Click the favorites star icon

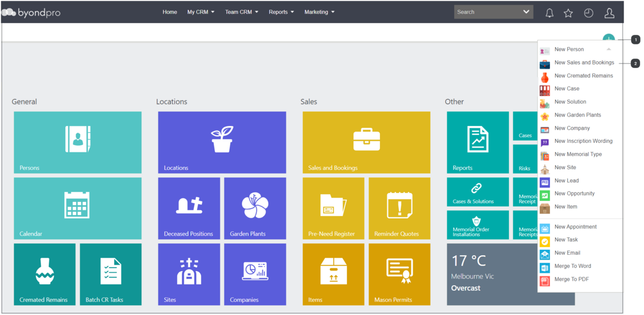pyautogui.click(x=568, y=13)
